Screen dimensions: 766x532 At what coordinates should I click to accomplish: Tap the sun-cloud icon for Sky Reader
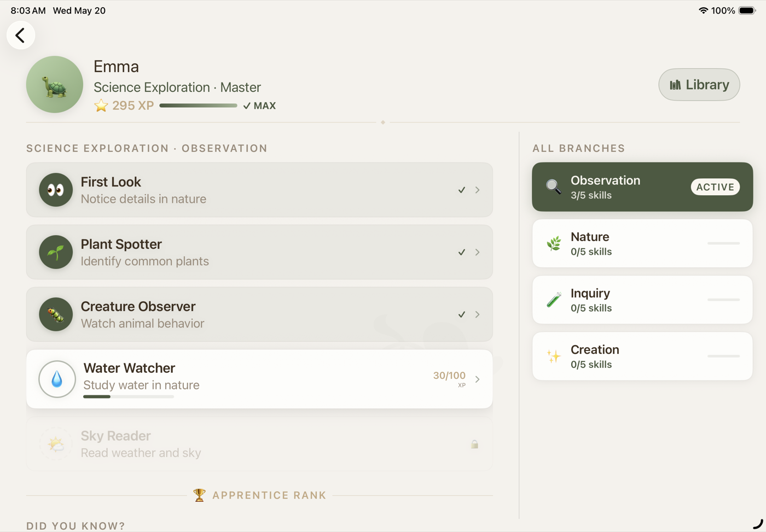point(56,444)
